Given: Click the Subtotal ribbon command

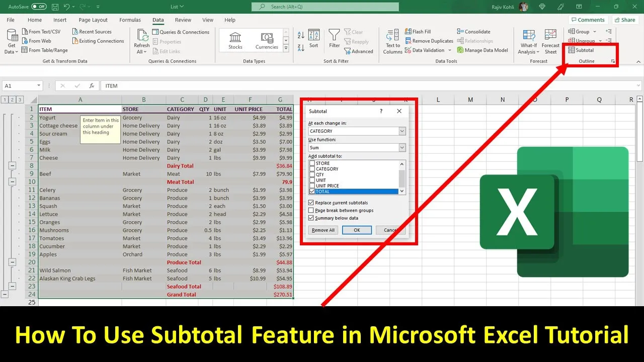Looking at the screenshot, I should pyautogui.click(x=581, y=50).
